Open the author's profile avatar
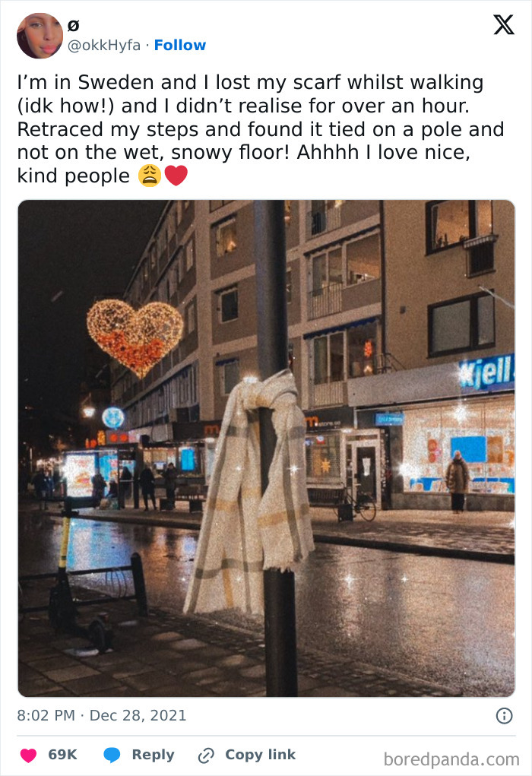The width and height of the screenshot is (532, 776). coord(40,36)
